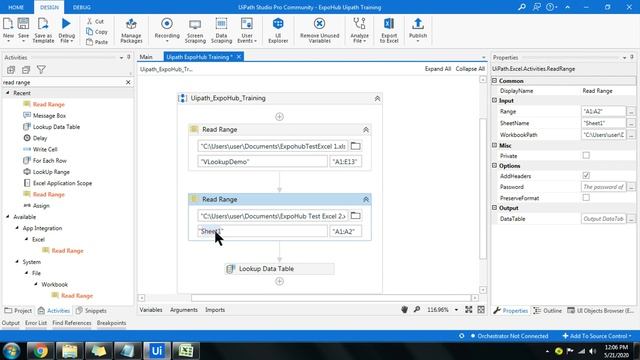Collapse the Common property group
This screenshot has height=360, width=640.
click(x=494, y=81)
